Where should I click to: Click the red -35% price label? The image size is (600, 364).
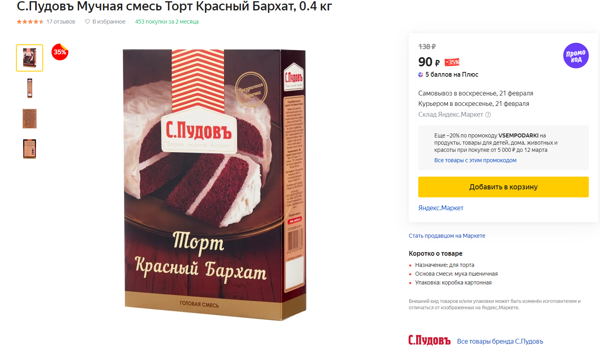(x=452, y=62)
